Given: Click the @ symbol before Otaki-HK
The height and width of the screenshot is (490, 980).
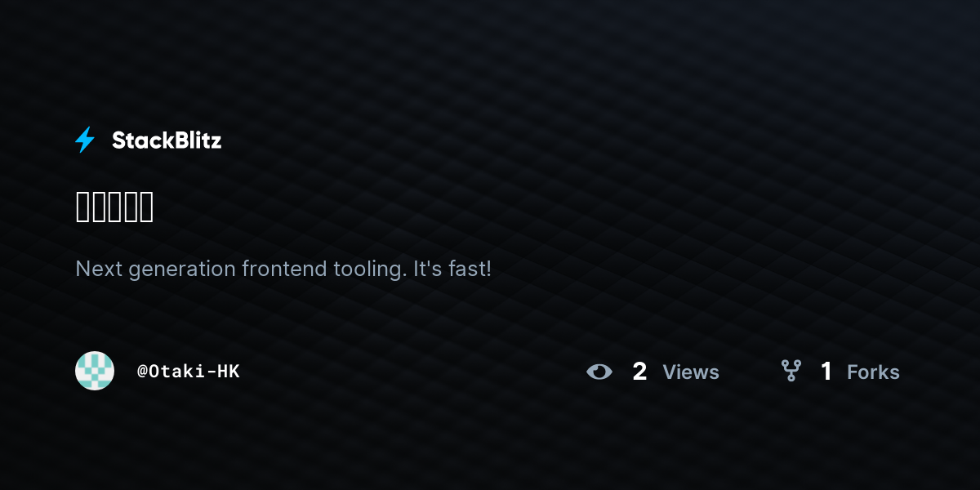Looking at the screenshot, I should pos(142,372).
